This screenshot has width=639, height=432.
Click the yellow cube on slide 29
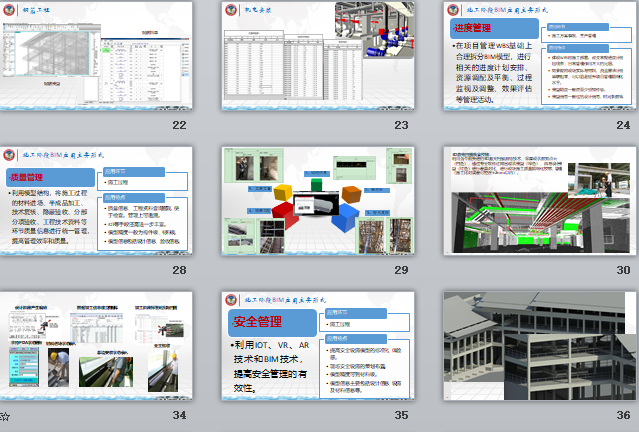(283, 190)
